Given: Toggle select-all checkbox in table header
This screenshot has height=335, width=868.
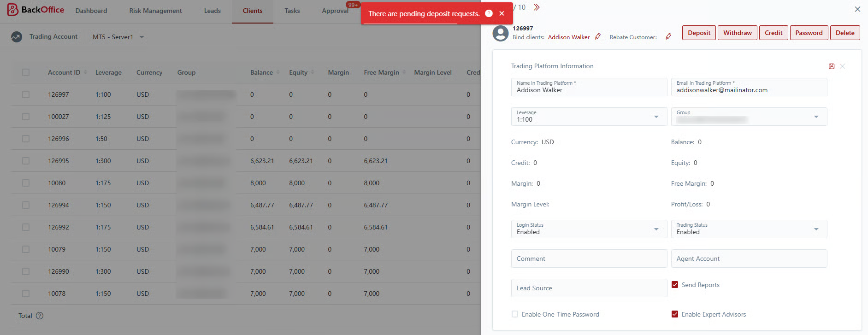Looking at the screenshot, I should point(26,72).
